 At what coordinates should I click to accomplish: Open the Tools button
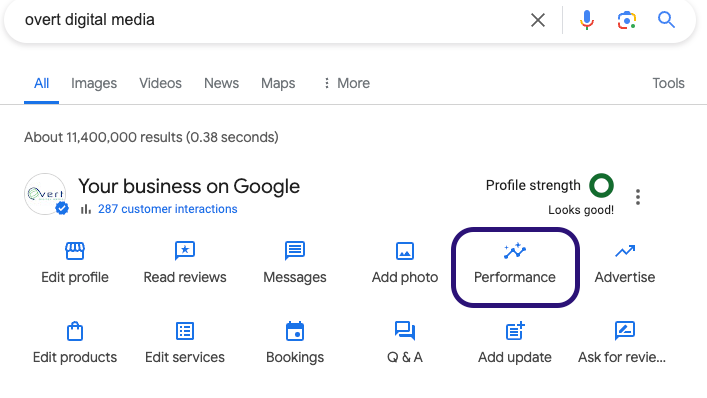(668, 83)
